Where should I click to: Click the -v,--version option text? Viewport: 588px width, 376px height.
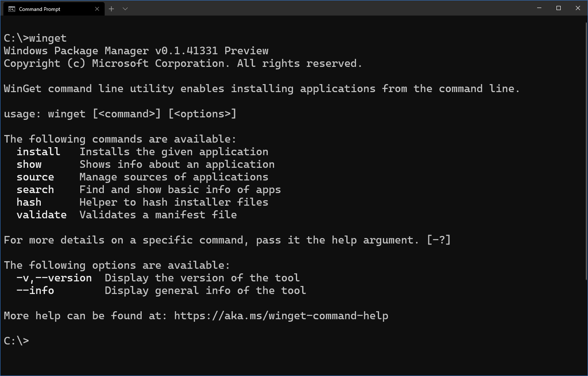tap(54, 278)
